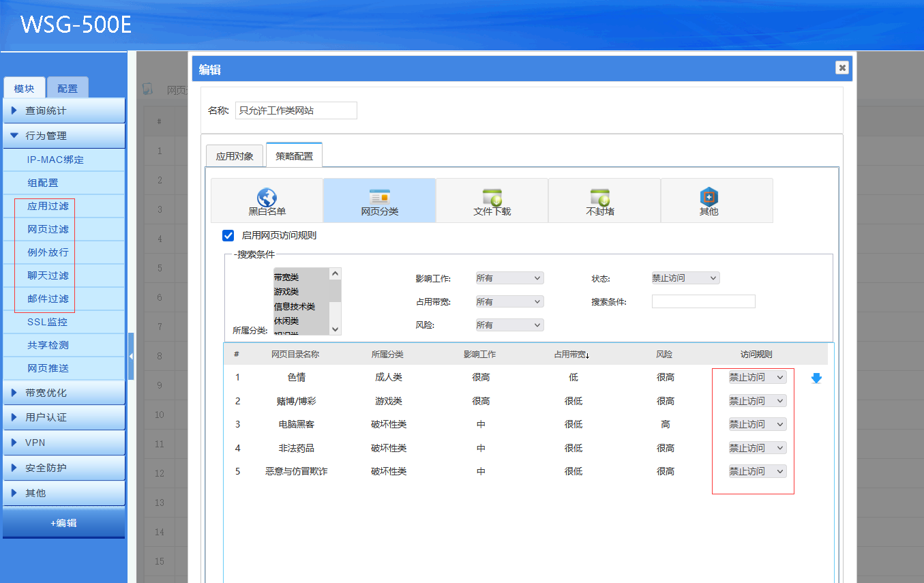This screenshot has width=924, height=583.
Task: Open 网页过滤 in the sidebar
Action: 48,229
